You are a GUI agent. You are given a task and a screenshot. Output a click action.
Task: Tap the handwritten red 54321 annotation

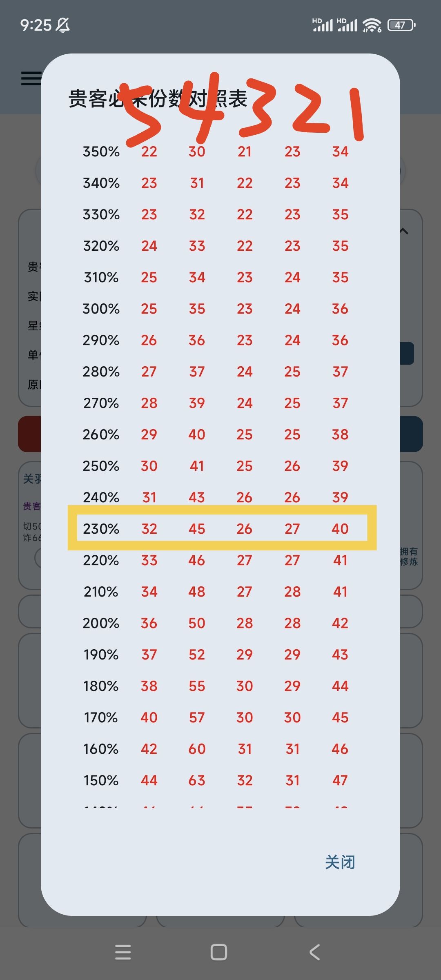[x=245, y=108]
